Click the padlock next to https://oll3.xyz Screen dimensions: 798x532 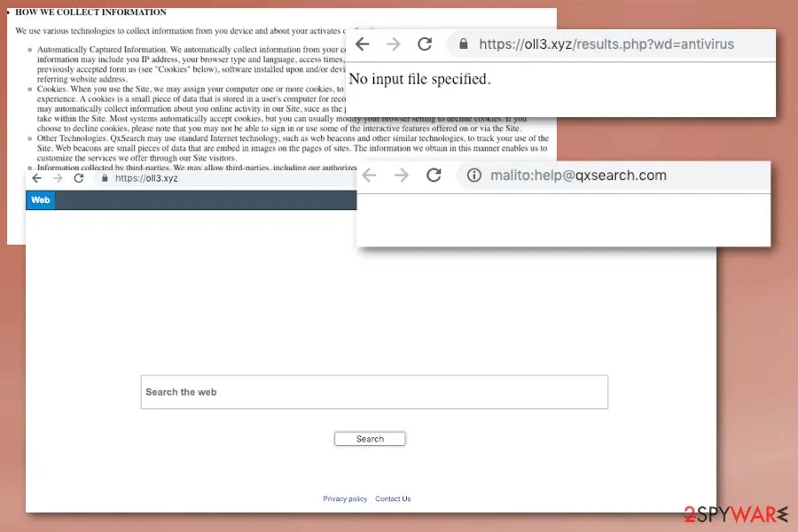105,178
